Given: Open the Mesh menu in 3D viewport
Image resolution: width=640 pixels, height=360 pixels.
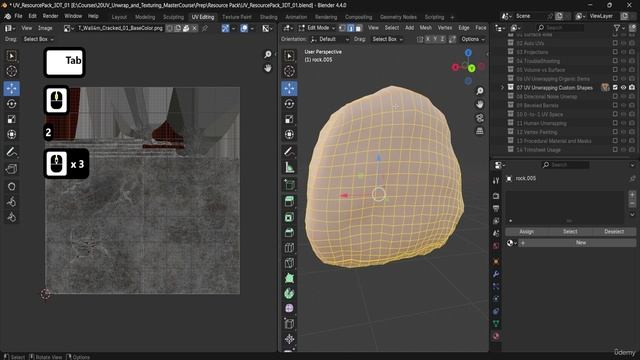Looking at the screenshot, I should 425,28.
